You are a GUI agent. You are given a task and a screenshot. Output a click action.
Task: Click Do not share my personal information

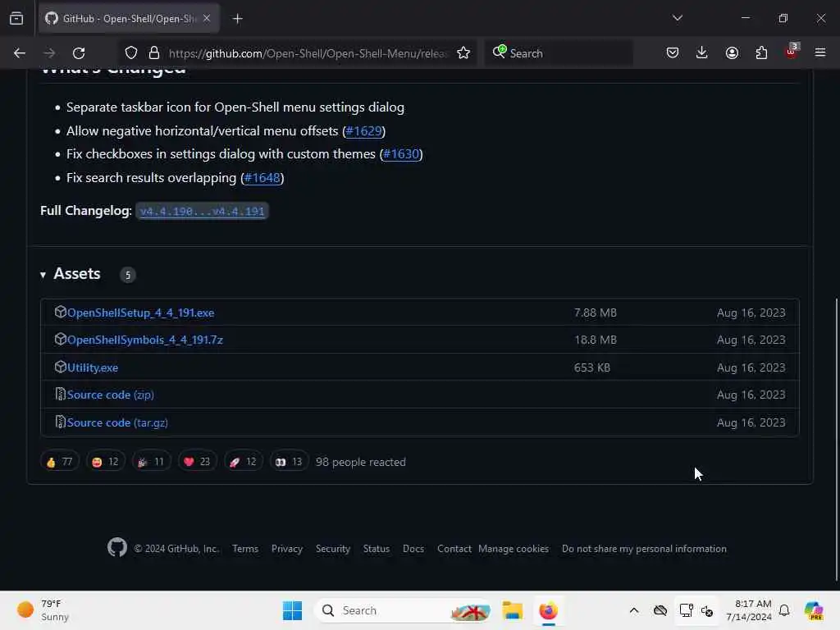(x=644, y=549)
